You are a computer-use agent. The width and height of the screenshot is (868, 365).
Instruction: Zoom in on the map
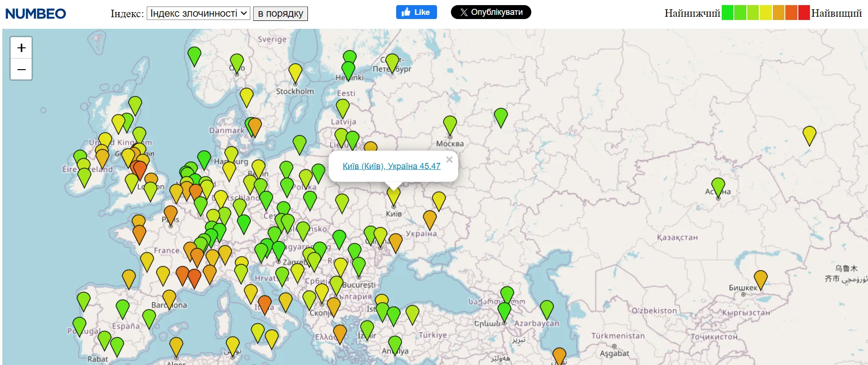[x=21, y=48]
